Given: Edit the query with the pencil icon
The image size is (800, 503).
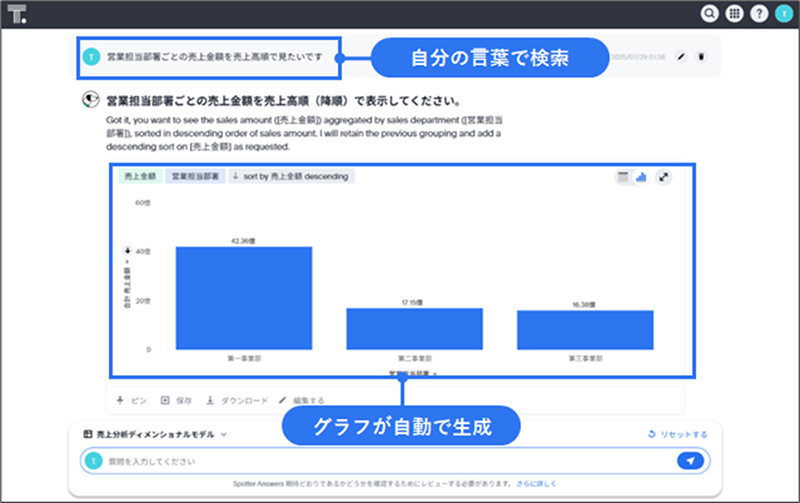Looking at the screenshot, I should pos(681,57).
